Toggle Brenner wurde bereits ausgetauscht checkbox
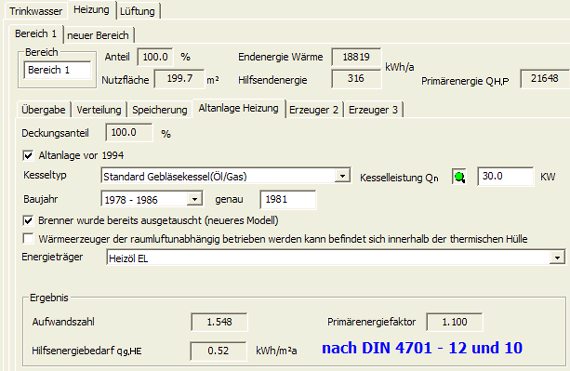The width and height of the screenshot is (570, 371). click(28, 221)
